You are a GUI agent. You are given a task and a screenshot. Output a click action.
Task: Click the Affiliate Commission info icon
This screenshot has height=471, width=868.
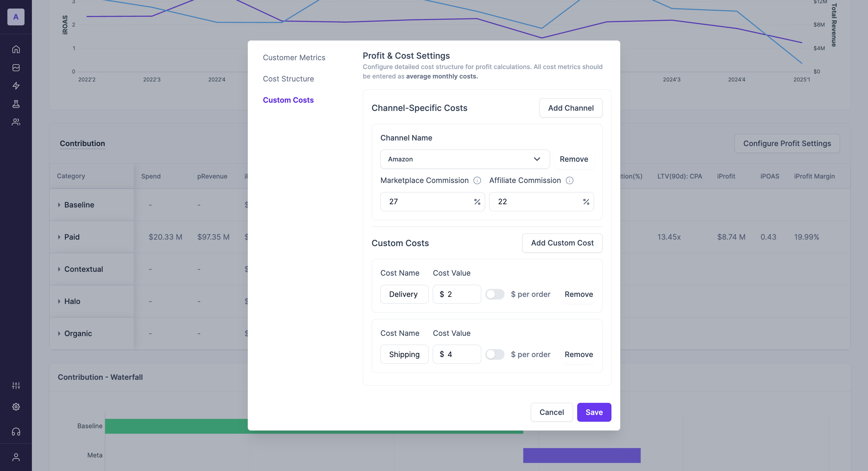(570, 180)
